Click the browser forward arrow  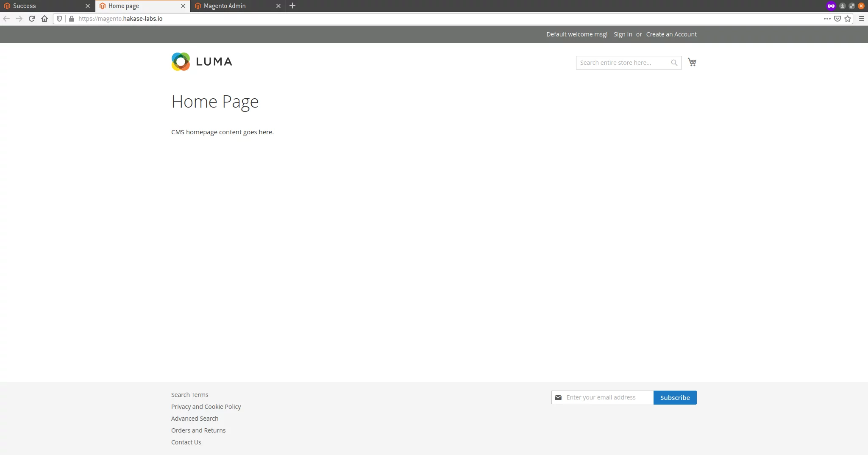pos(19,19)
